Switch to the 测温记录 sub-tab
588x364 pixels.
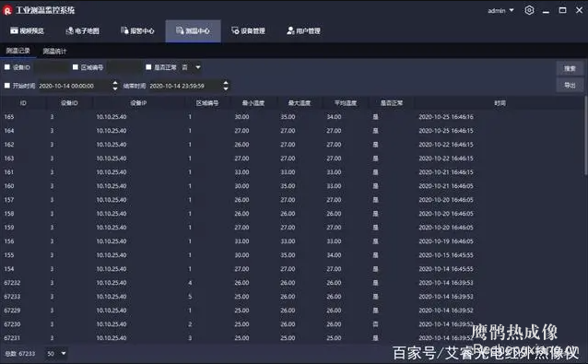18,51
